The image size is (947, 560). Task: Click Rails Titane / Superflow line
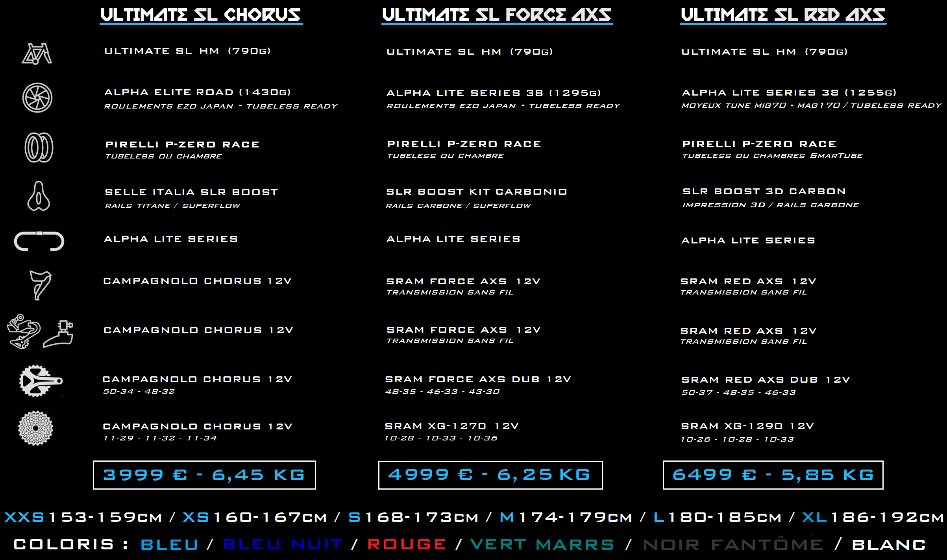[172, 206]
